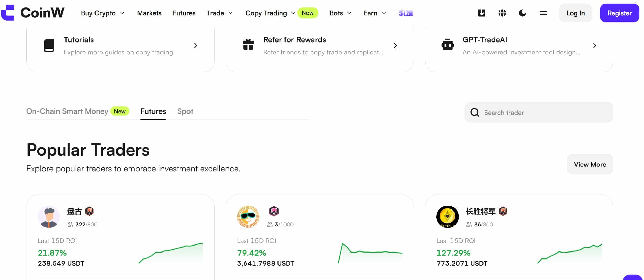Click the 127.29% ROI chart of 长胜将军
The width and height of the screenshot is (644, 280).
coord(569,254)
